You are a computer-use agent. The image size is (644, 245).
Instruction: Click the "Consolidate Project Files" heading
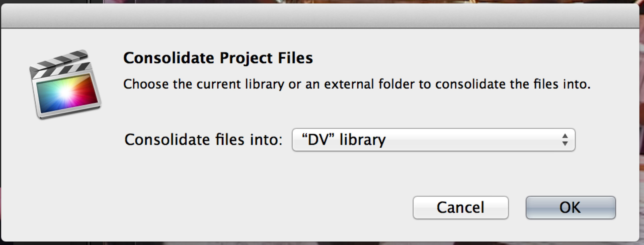[218, 58]
